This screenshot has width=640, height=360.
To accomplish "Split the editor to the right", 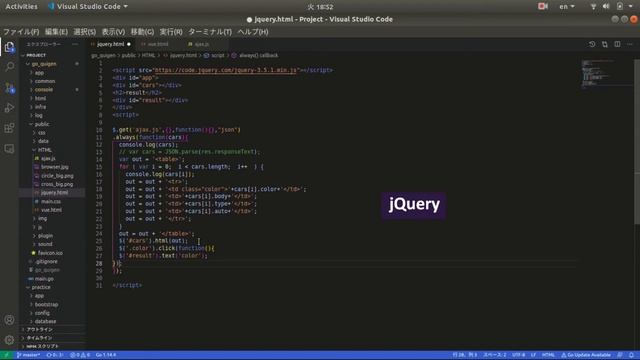I will coord(617,44).
